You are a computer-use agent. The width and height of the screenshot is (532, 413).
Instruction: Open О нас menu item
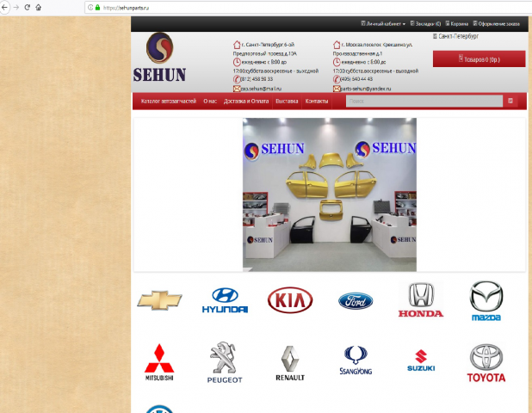click(x=210, y=101)
